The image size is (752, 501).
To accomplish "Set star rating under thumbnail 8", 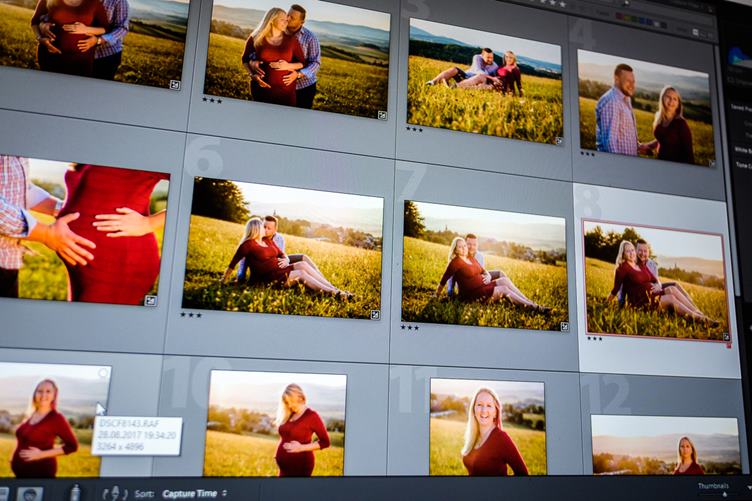I will (x=594, y=338).
